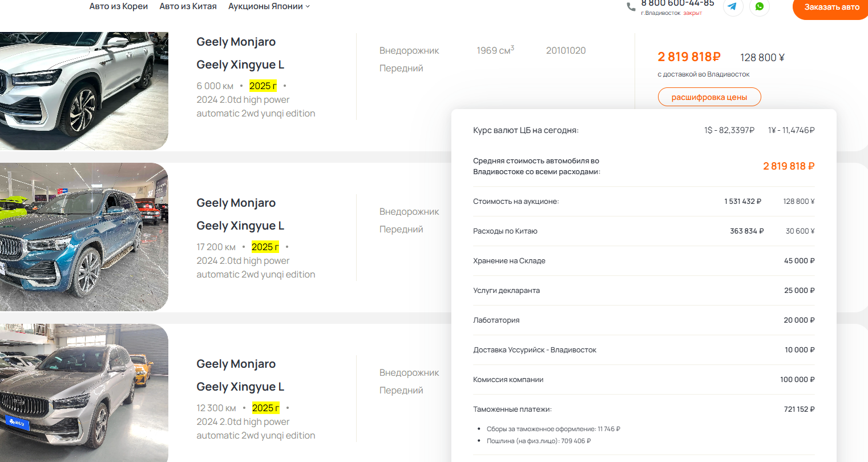The image size is (868, 462).
Task: Open Geely Monjaro title of 12 300 км listing
Action: 236,364
